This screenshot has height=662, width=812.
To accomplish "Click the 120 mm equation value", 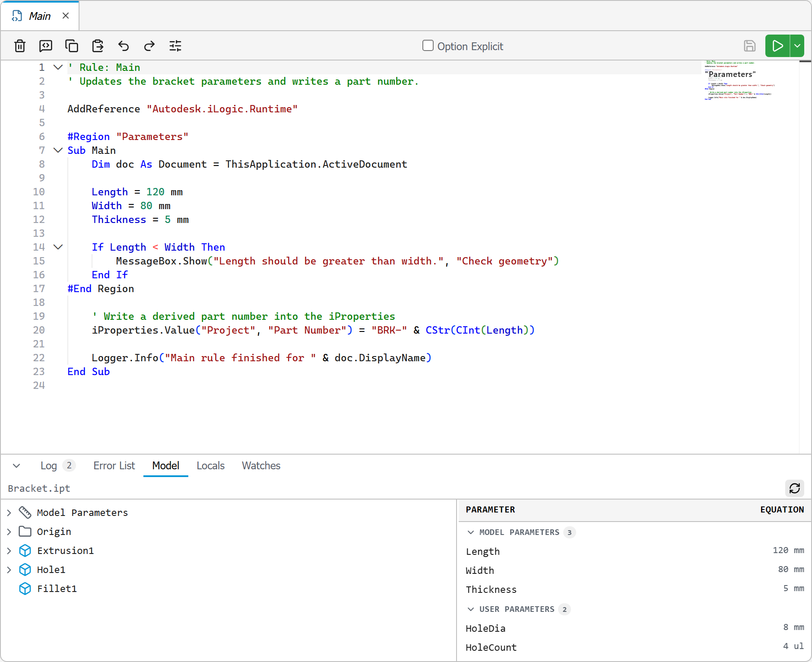I will [x=788, y=551].
